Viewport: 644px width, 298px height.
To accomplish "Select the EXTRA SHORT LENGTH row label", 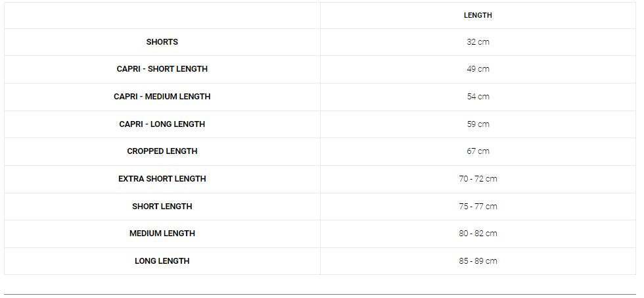I will 162,179.
